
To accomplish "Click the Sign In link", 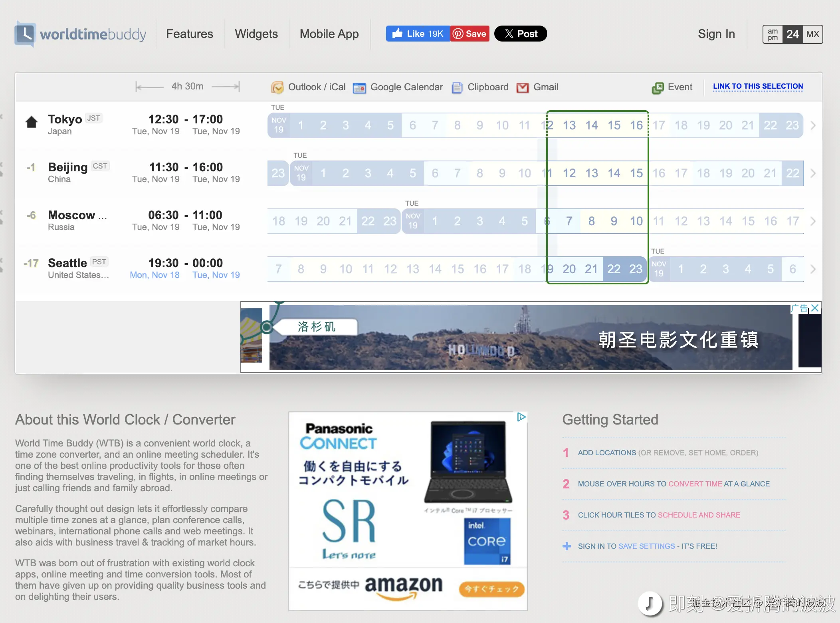I will pyautogui.click(x=716, y=34).
